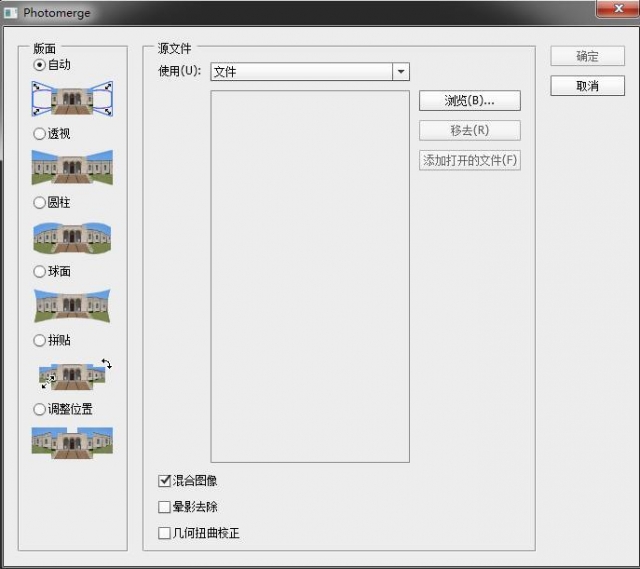Click the Photomerge title bar icon
This screenshot has height=569, width=640.
pos(11,13)
